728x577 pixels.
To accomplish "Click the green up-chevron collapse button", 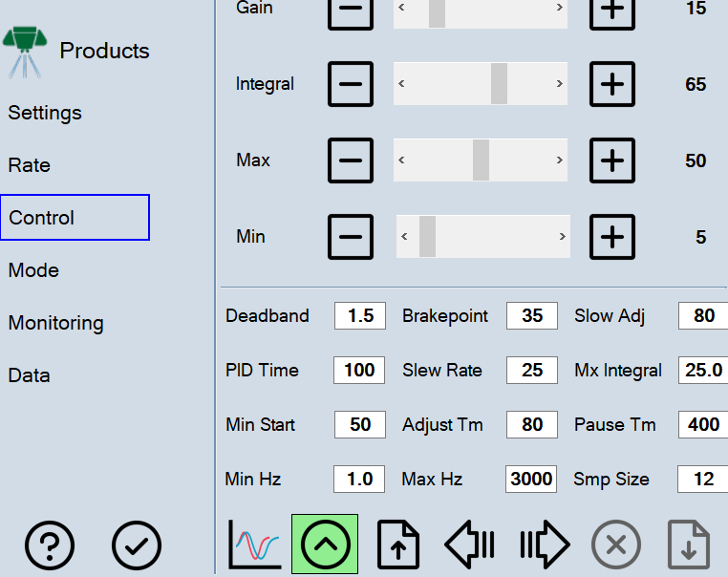I will coord(325,545).
